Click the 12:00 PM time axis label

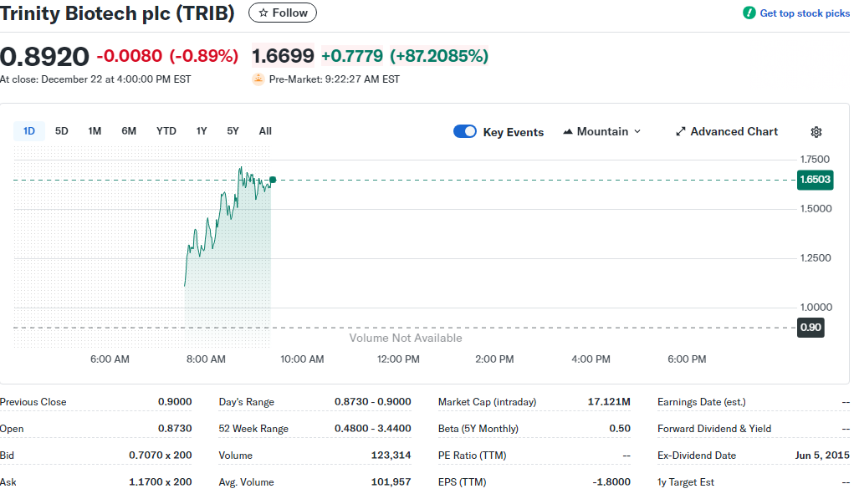click(398, 359)
